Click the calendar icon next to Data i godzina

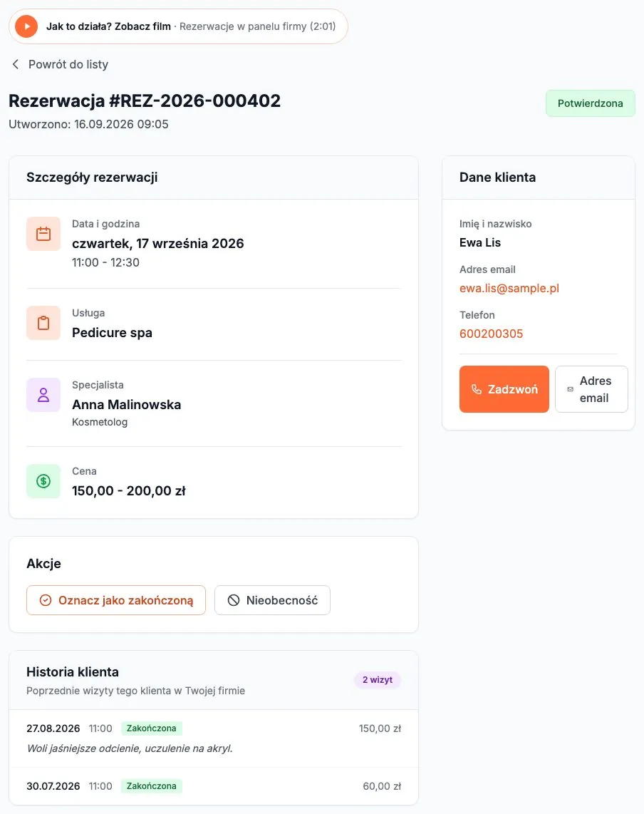click(x=43, y=234)
